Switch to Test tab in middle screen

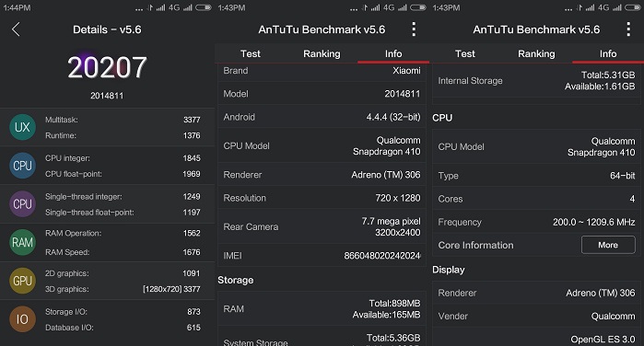click(250, 53)
